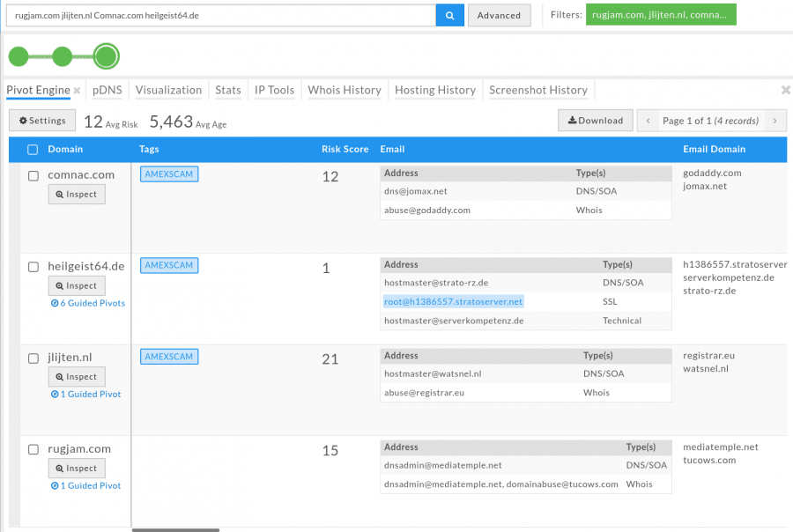Open the Stats tab
Image resolution: width=793 pixels, height=532 pixels.
228,90
